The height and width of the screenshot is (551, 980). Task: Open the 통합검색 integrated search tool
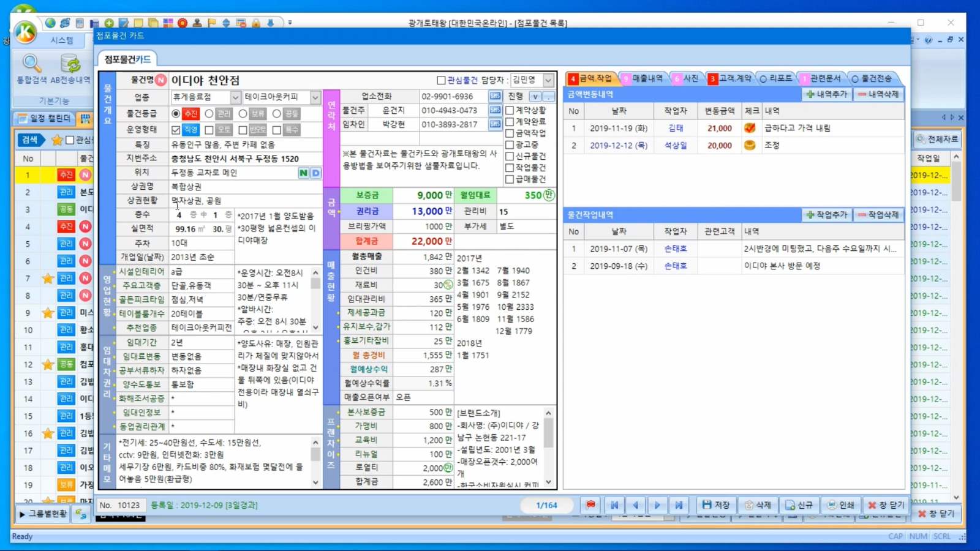click(31, 69)
